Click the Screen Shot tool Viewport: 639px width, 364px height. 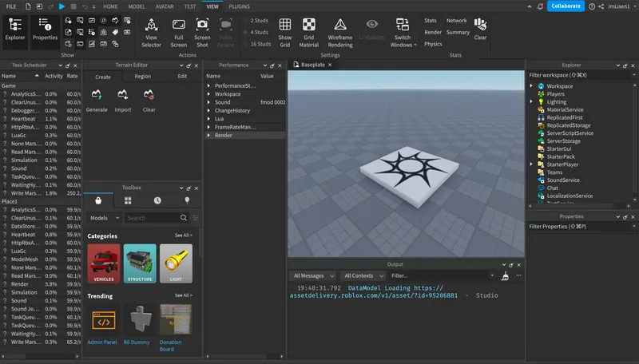[x=202, y=30]
